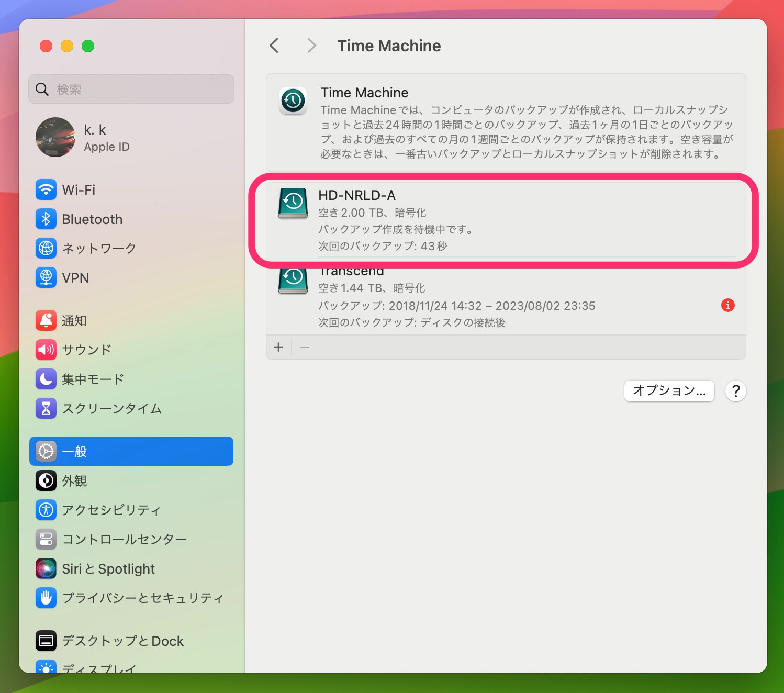The height and width of the screenshot is (693, 784).
Task: Focus the 検索 search field
Action: 131,89
